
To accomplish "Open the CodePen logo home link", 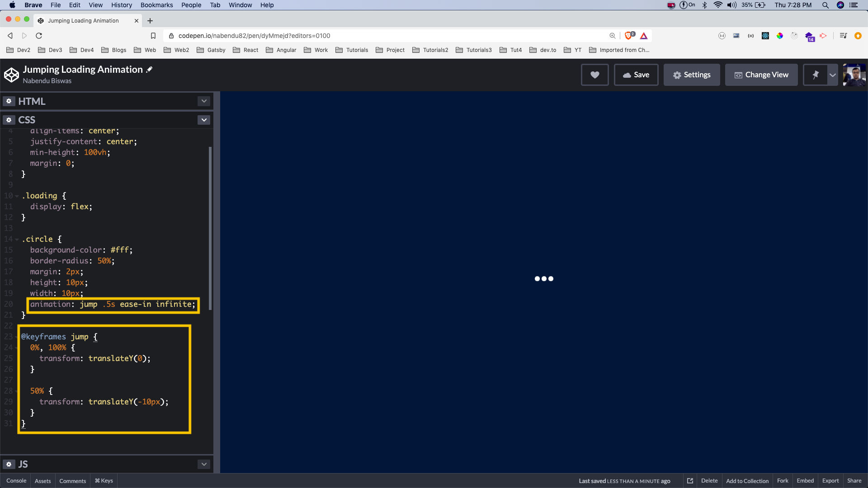I will point(11,75).
